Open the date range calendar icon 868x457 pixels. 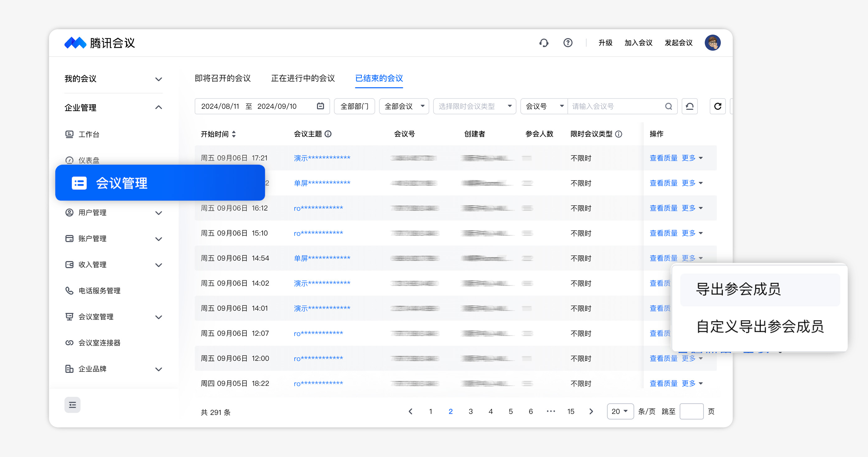coord(320,106)
